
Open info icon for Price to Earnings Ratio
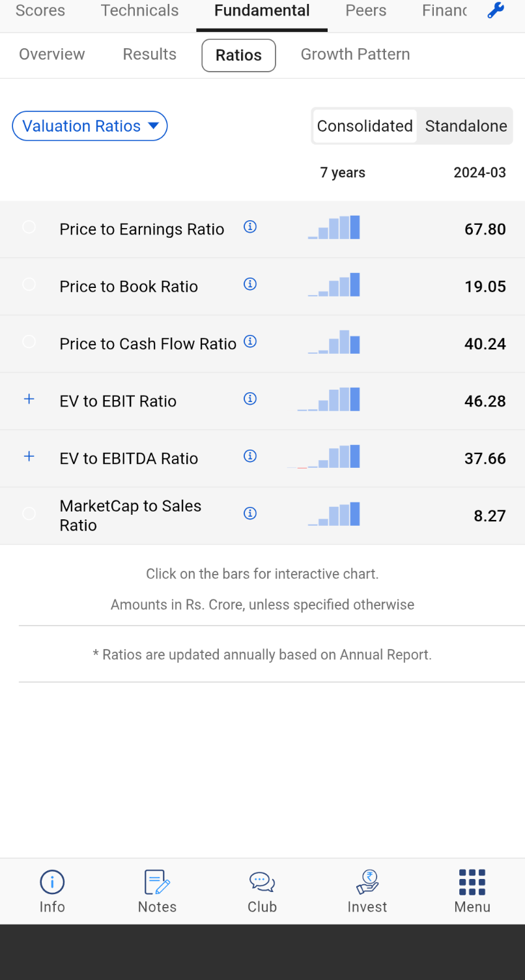click(250, 227)
